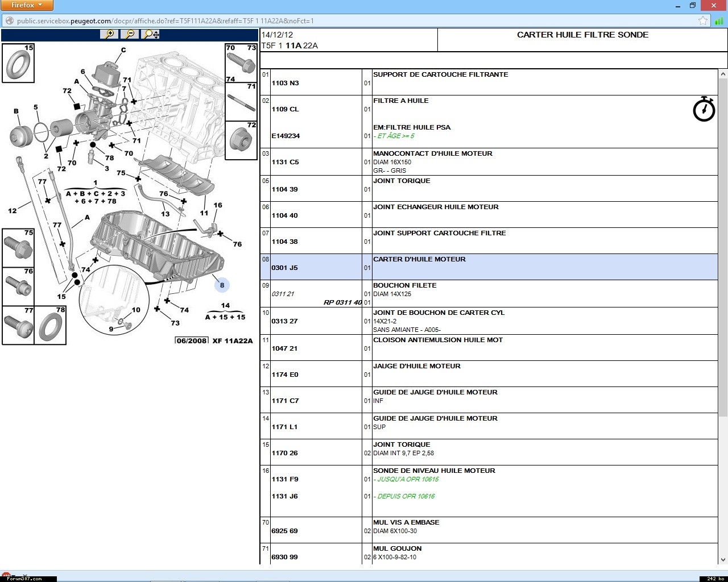
Task: Click the O-ring 15 thumbnail at top left
Action: point(18,63)
